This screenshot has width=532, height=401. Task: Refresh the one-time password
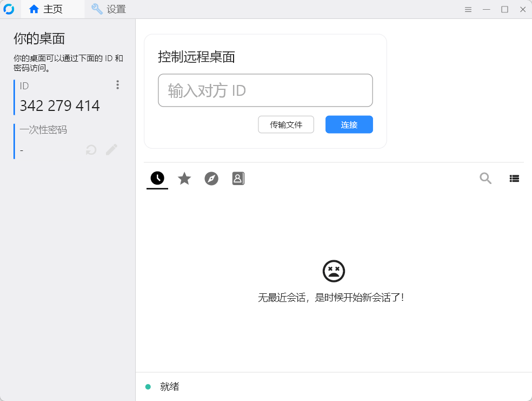91,150
